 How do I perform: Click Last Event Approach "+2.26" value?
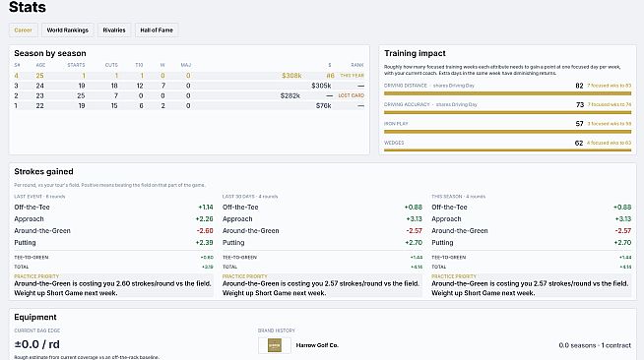coord(204,219)
